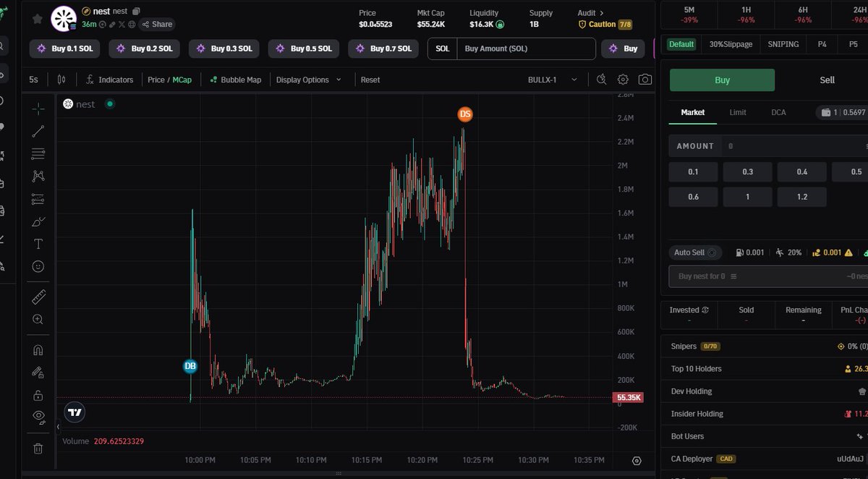
Task: Select the XABCD pattern tool
Action: (x=38, y=176)
